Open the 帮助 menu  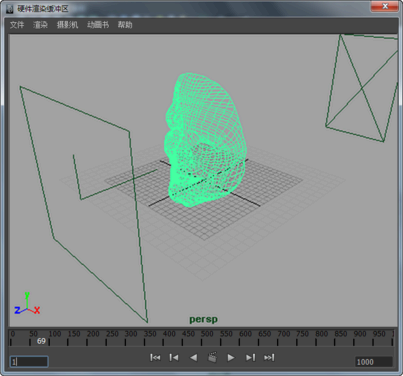(x=125, y=25)
